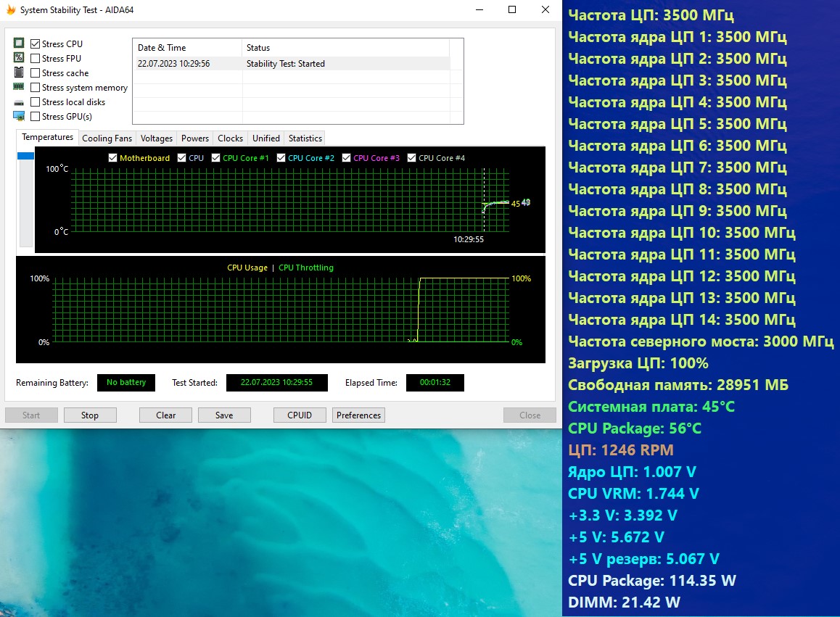The height and width of the screenshot is (617, 840).
Task: Click sensor panel line Системная плата: 45°C
Action: [x=651, y=407]
